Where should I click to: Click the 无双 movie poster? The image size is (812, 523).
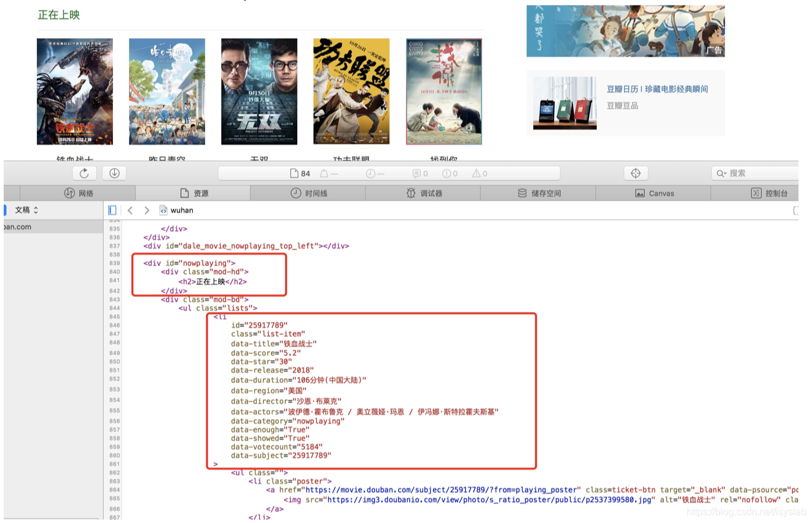click(259, 91)
